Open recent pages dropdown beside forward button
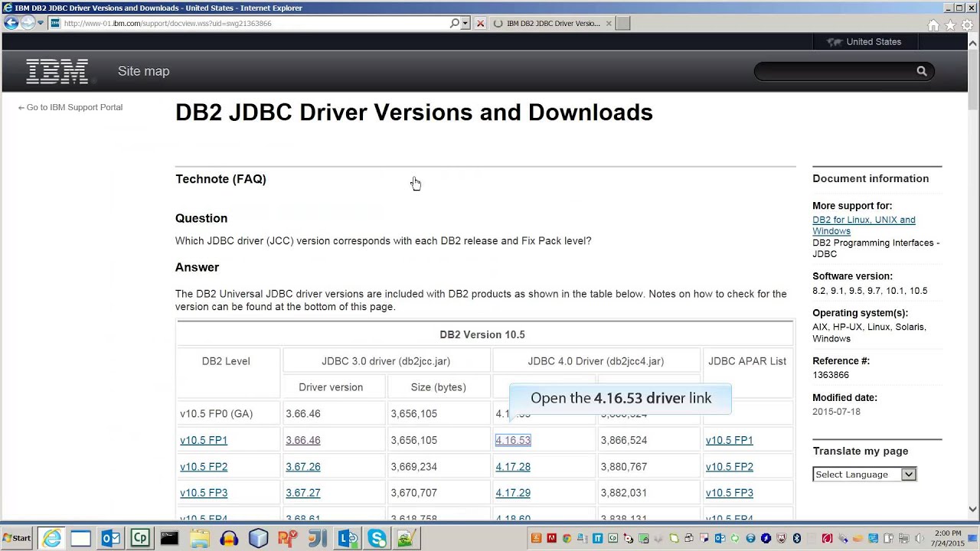This screenshot has width=980, height=551. [x=40, y=24]
